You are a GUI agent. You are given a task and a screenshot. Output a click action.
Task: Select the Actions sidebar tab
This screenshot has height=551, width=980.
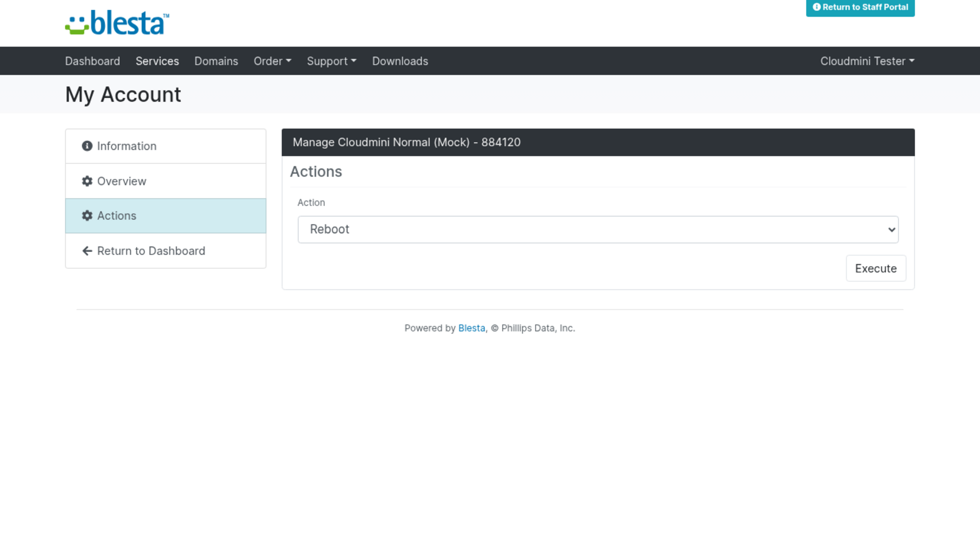coord(166,216)
